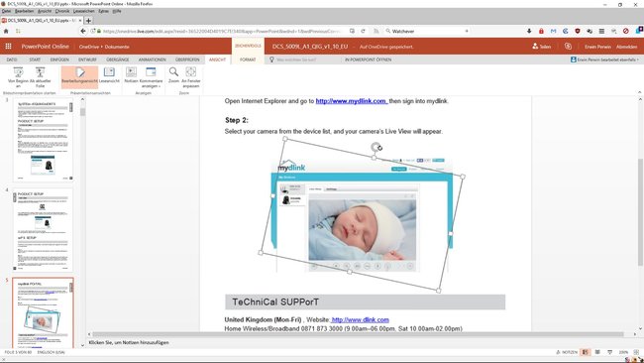Open the FORMAT ribbon tab
Viewport: 644px width, 363px height.
pos(248,60)
